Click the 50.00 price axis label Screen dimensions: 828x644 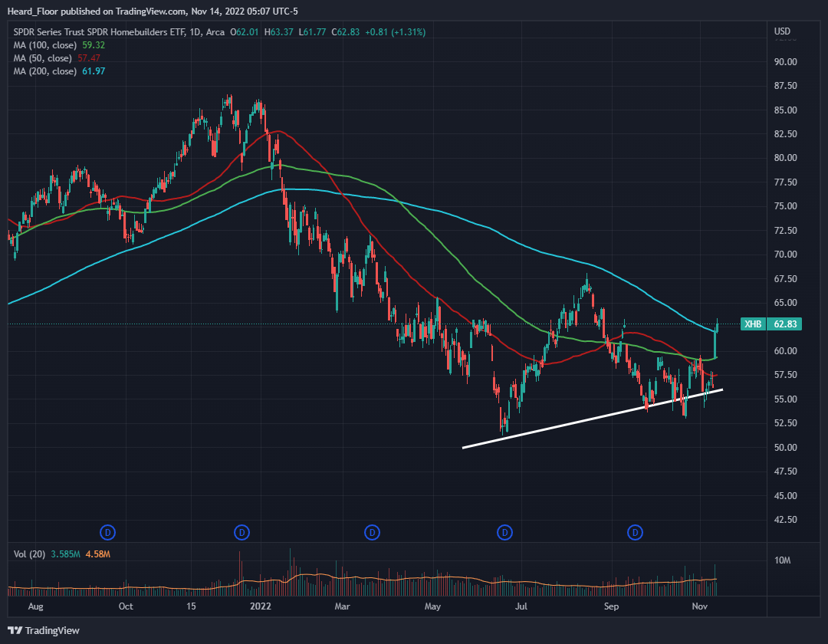(785, 448)
